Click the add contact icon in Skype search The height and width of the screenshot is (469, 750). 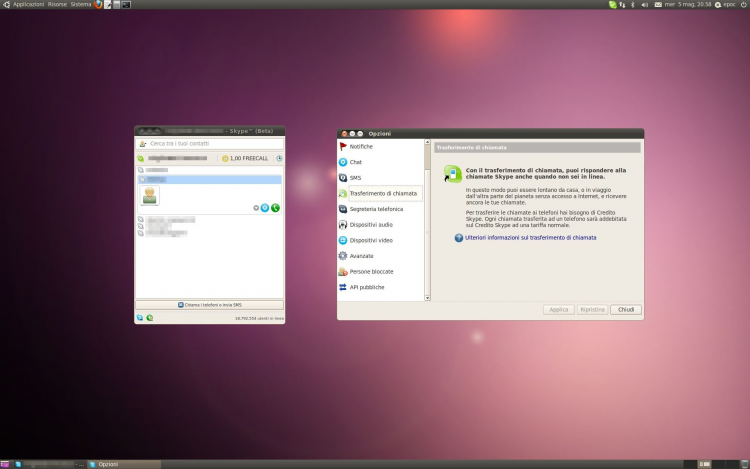pos(143,143)
